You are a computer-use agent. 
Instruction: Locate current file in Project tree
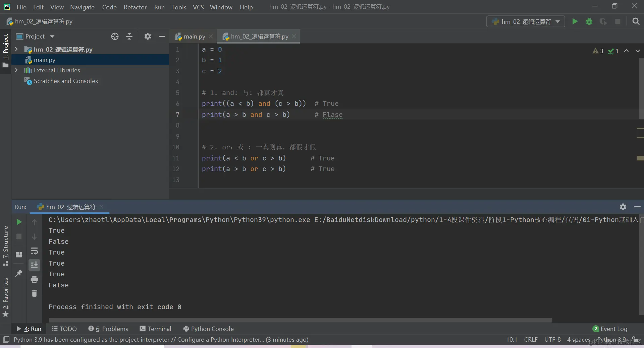[x=115, y=37]
